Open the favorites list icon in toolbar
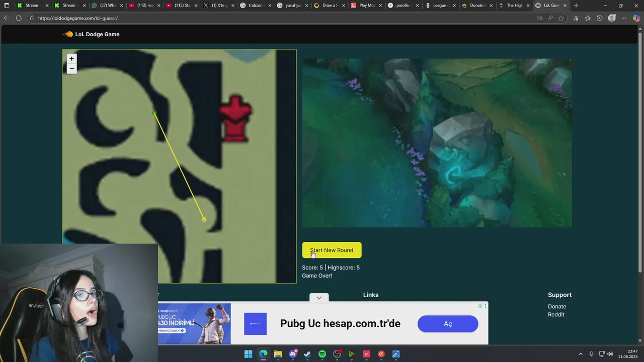 588,18
